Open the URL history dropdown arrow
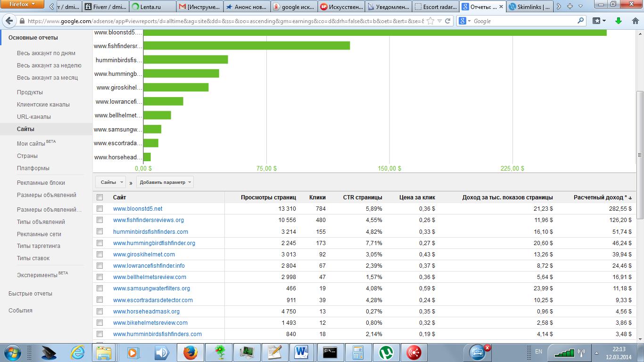 click(440, 21)
